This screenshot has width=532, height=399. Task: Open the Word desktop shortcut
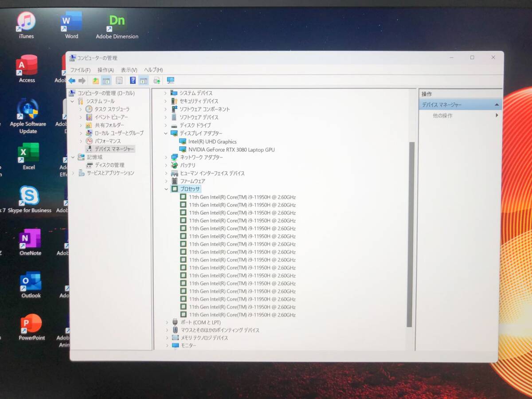(x=71, y=25)
